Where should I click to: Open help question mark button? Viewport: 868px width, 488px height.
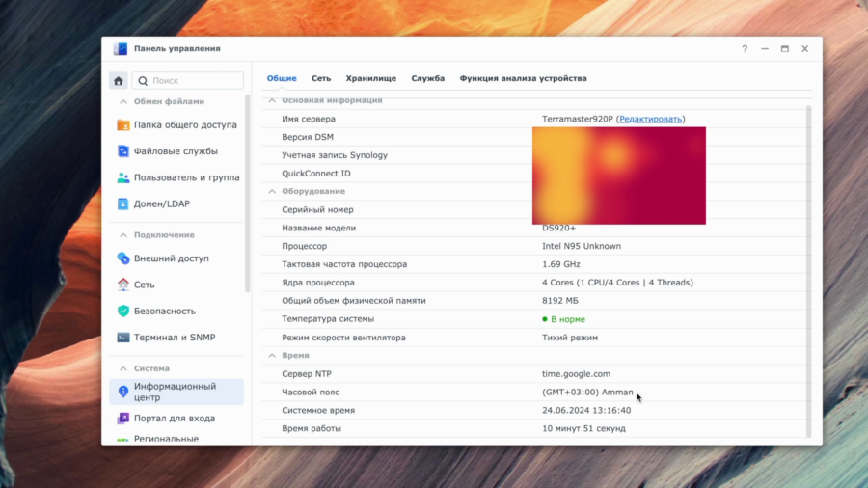coord(745,48)
